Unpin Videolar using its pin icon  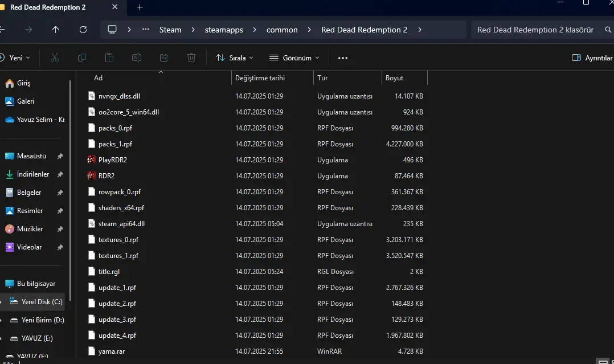(60, 247)
